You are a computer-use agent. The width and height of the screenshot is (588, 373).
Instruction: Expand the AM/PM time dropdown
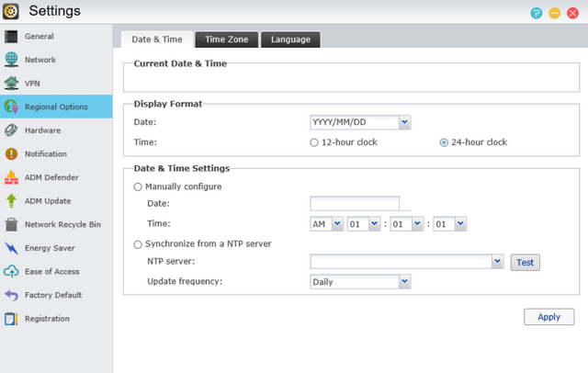pyautogui.click(x=337, y=224)
